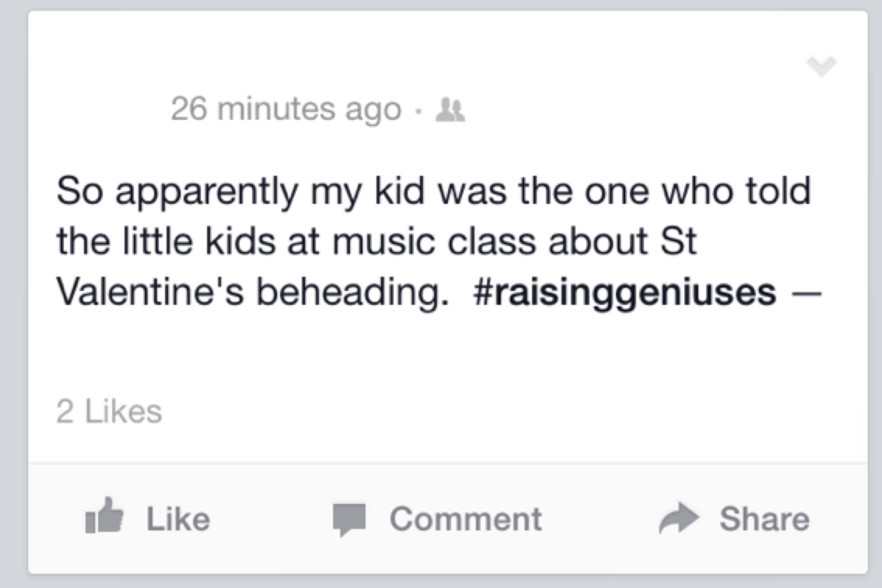Open the post options chevron menu

(821, 67)
